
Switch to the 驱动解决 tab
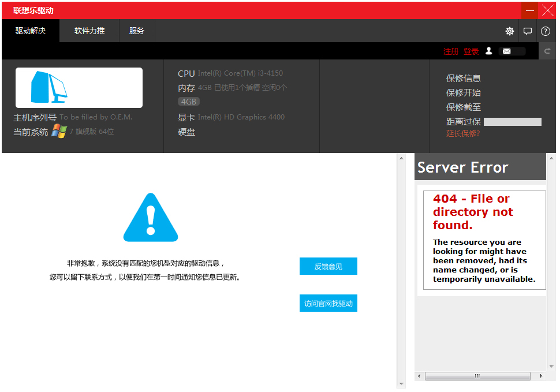click(x=30, y=31)
